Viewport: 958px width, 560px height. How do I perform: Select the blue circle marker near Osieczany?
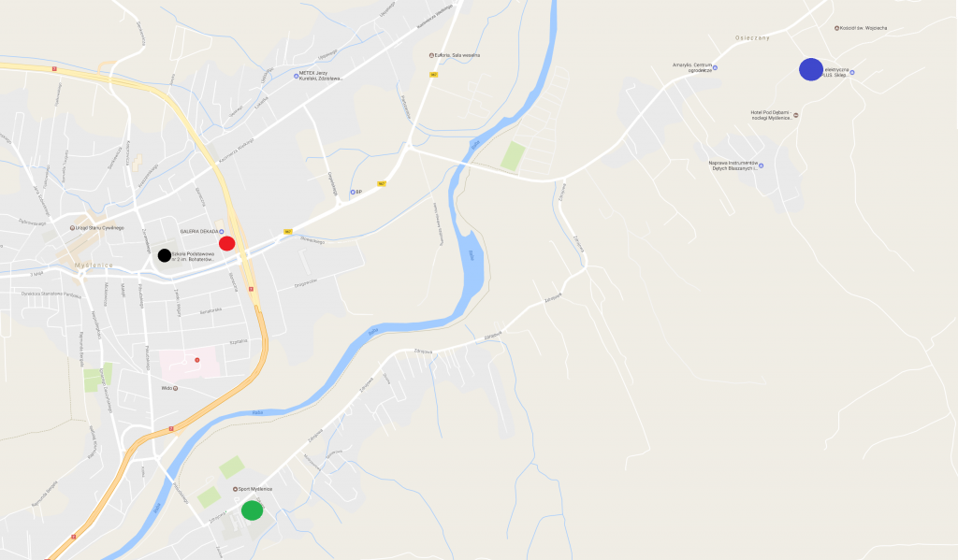(811, 69)
